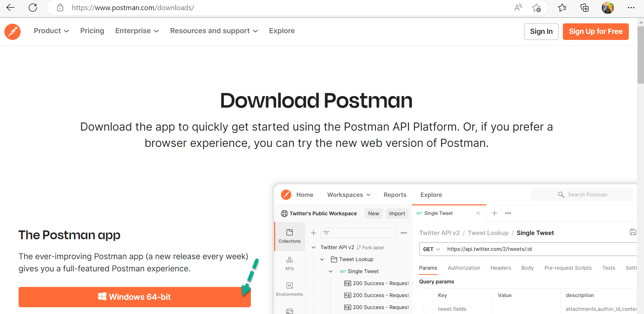Click the globe icon beside Twitter's Public Workspace
This screenshot has height=314, width=644.
tap(284, 214)
